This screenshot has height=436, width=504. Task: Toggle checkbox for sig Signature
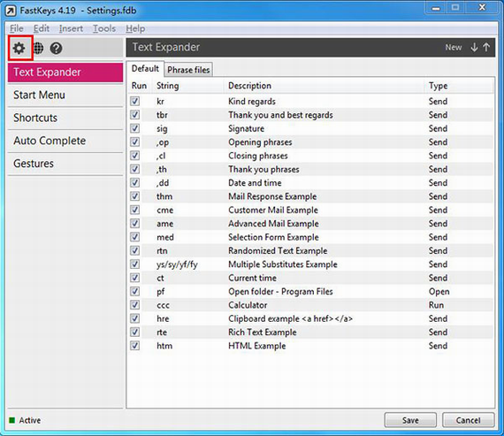point(134,128)
